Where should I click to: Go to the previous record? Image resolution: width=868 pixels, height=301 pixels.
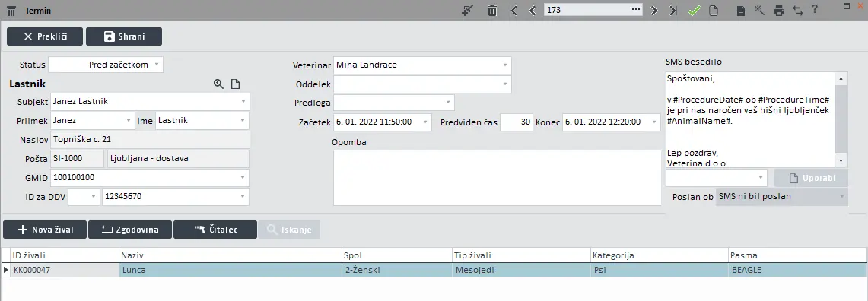pos(533,11)
